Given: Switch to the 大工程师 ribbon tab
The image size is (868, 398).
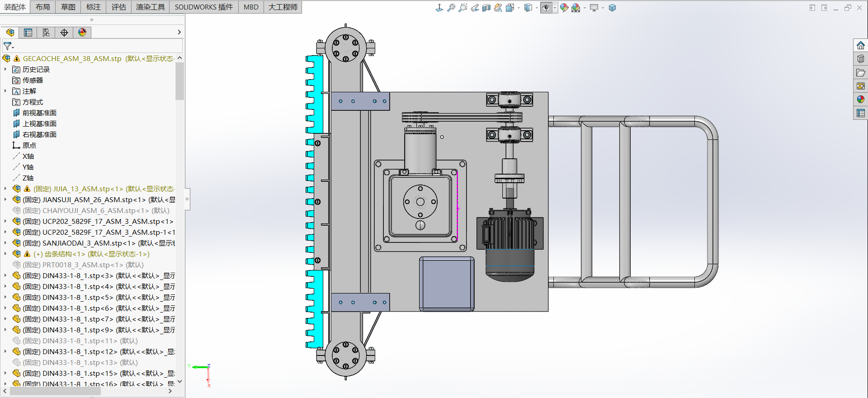Looking at the screenshot, I should pos(283,7).
